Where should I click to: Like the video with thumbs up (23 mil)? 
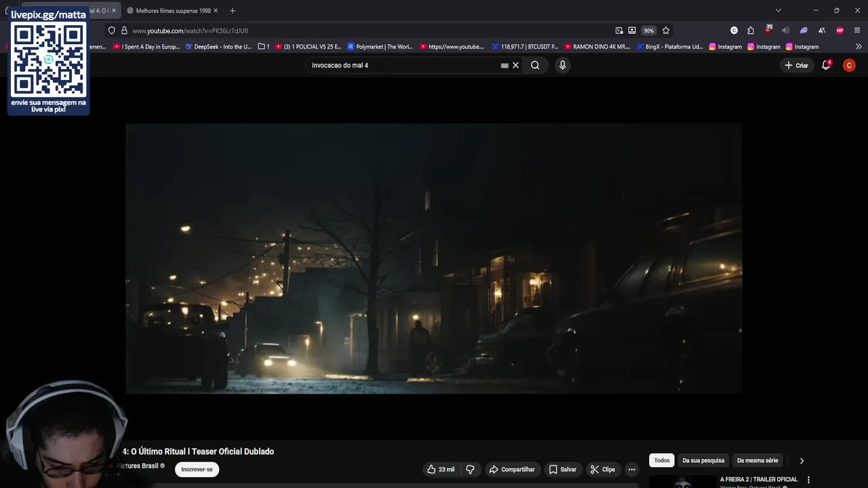441,469
